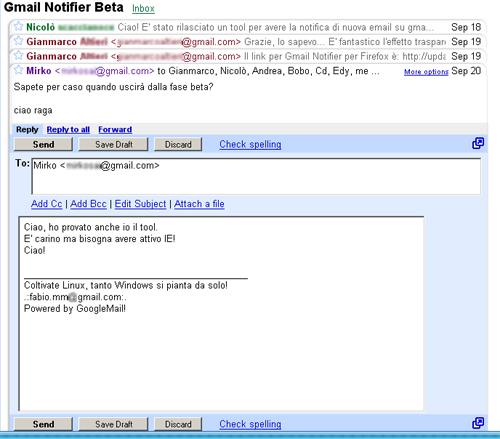500x439 pixels.
Task: Star the Gianmarco Firefox link message
Action: (19, 55)
